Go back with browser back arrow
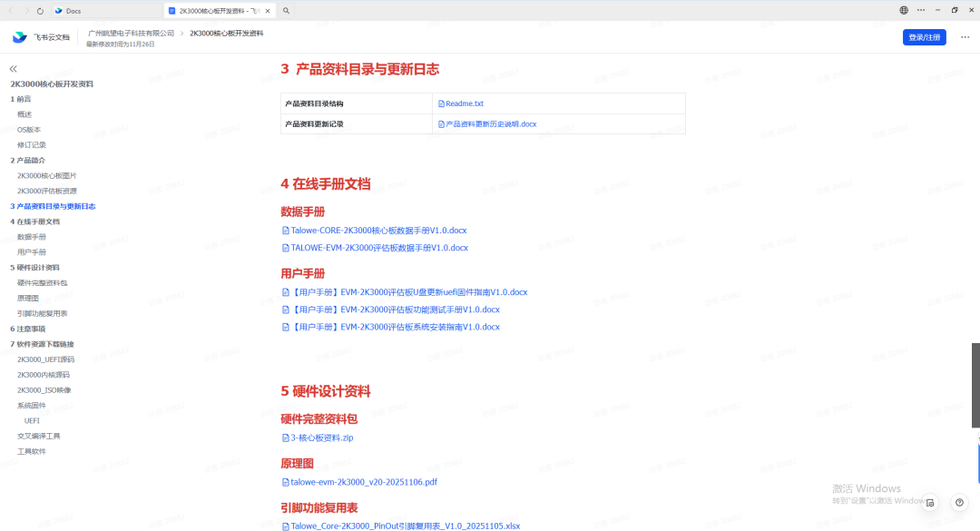Image resolution: width=980 pixels, height=531 pixels. 11,11
